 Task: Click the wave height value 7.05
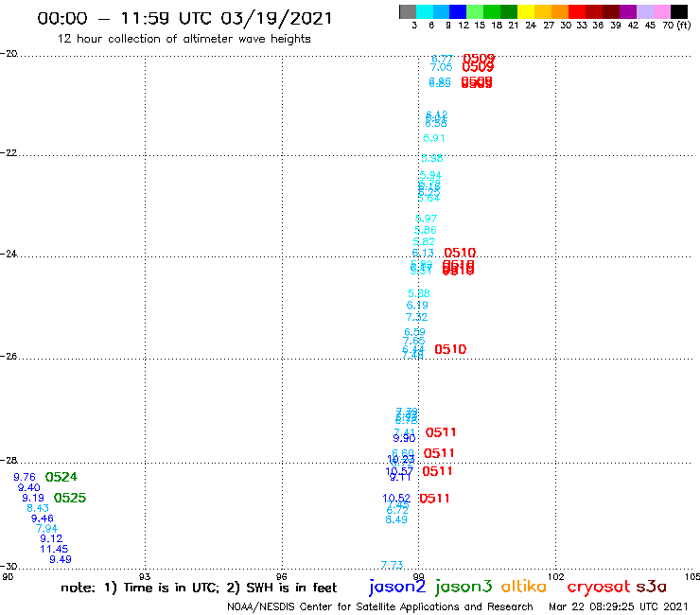coord(442,67)
